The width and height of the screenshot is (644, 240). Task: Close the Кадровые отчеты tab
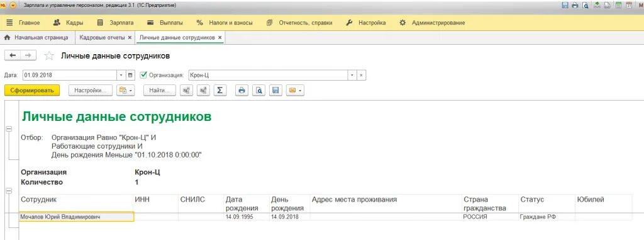(130, 37)
